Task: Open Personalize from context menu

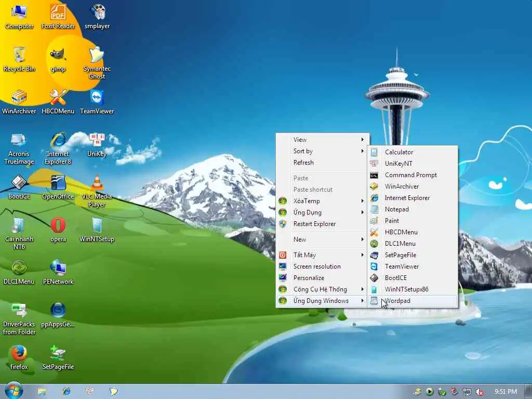Action: click(x=322, y=278)
